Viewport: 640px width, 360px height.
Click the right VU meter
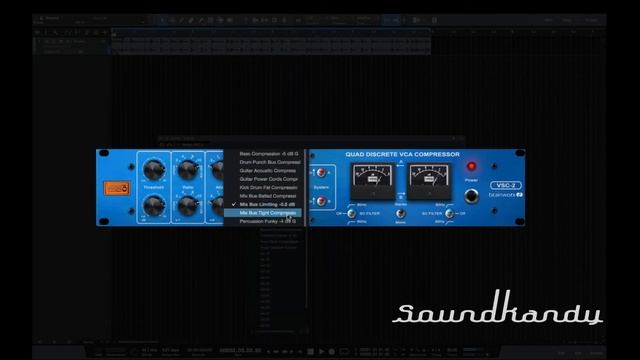pos(429,180)
